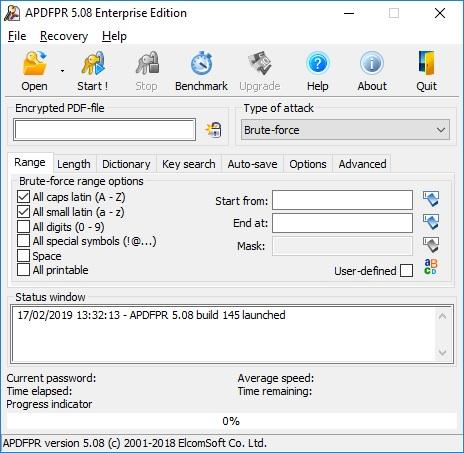
Task: Click the End at input field
Action: [342, 223]
